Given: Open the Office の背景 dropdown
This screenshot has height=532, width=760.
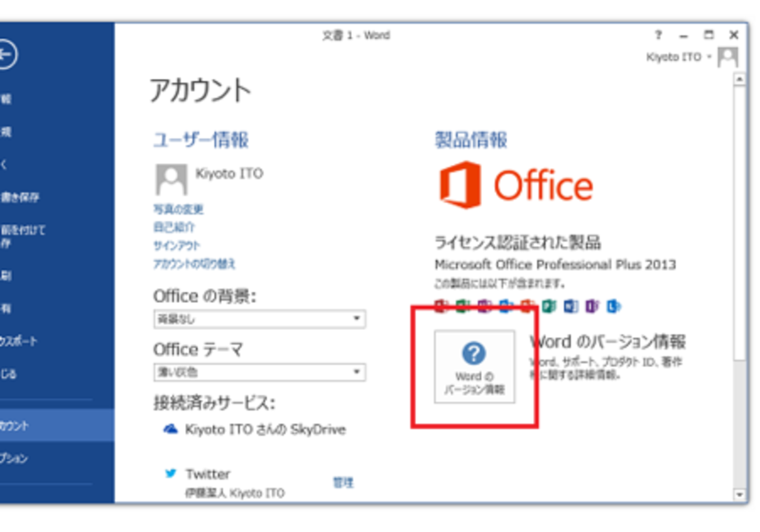Looking at the screenshot, I should 260,319.
